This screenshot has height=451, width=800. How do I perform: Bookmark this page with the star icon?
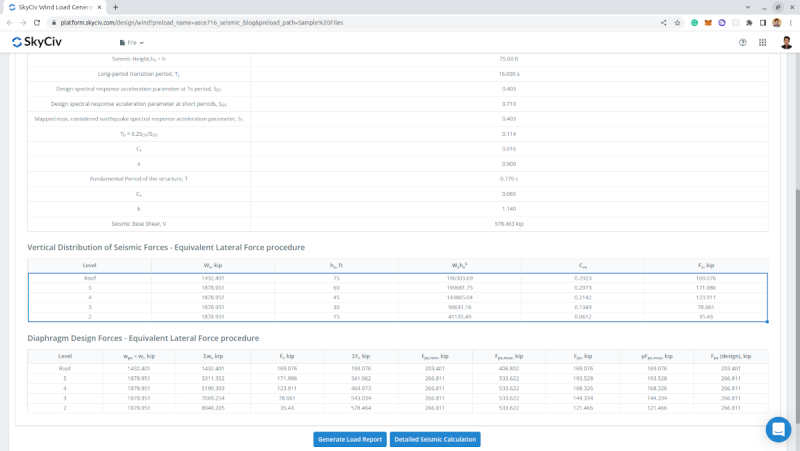pyautogui.click(x=677, y=22)
